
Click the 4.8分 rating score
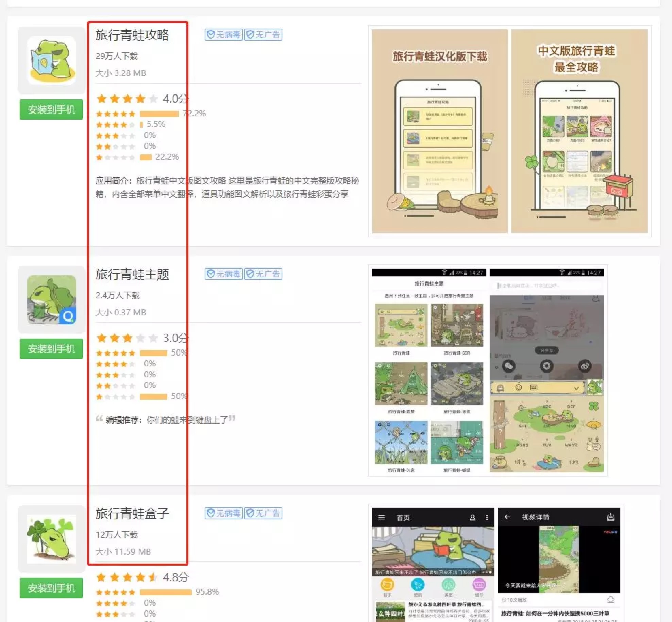[175, 577]
